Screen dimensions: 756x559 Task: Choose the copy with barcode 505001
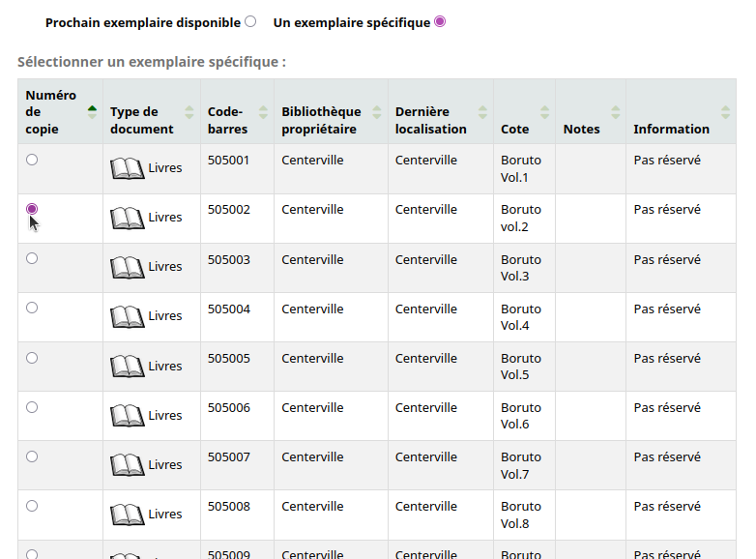click(32, 160)
